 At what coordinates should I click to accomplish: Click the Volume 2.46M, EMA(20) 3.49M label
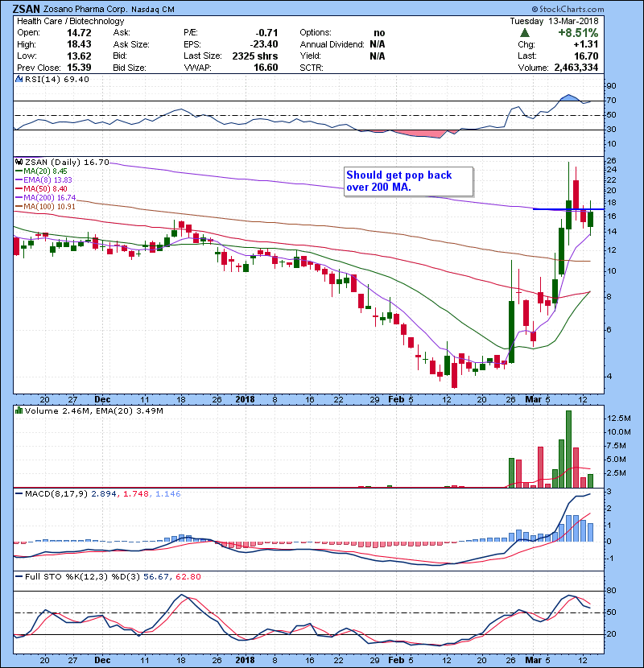(x=93, y=411)
